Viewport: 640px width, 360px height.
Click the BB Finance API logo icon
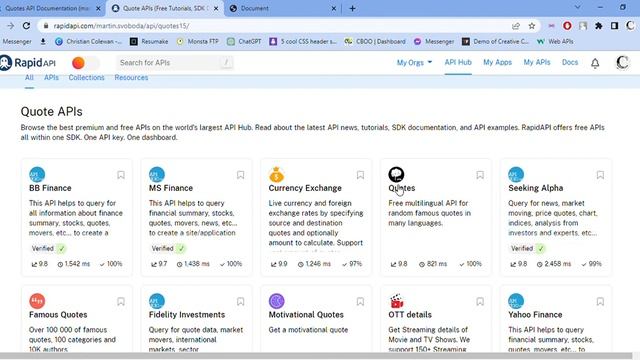point(37,174)
